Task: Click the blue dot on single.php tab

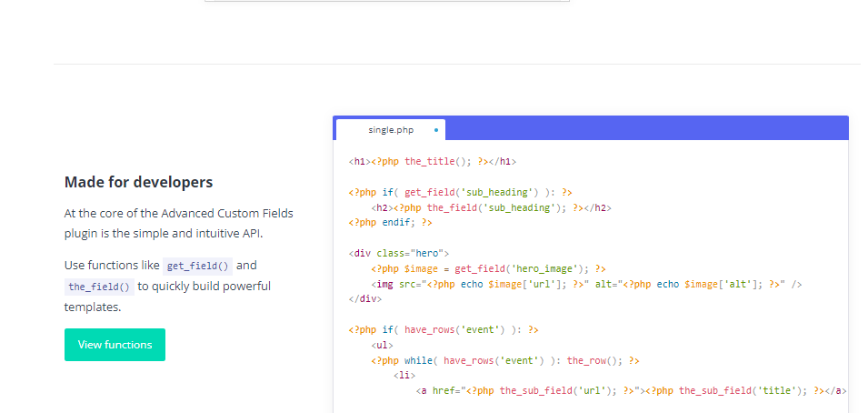Action: [436, 130]
